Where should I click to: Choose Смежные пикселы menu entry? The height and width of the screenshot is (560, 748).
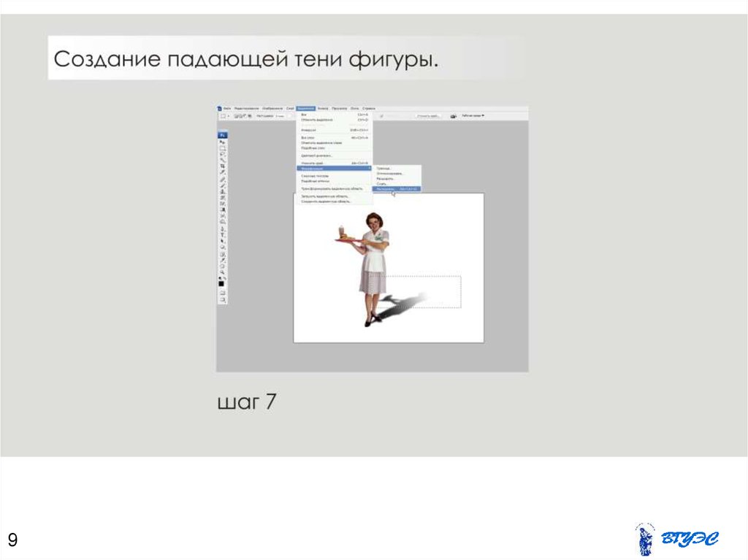335,176
